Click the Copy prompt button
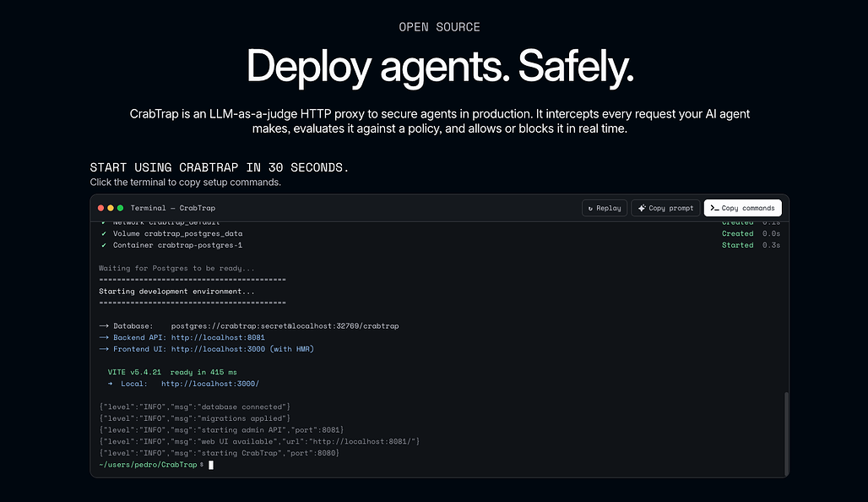Image resolution: width=868 pixels, height=502 pixels. 665,208
